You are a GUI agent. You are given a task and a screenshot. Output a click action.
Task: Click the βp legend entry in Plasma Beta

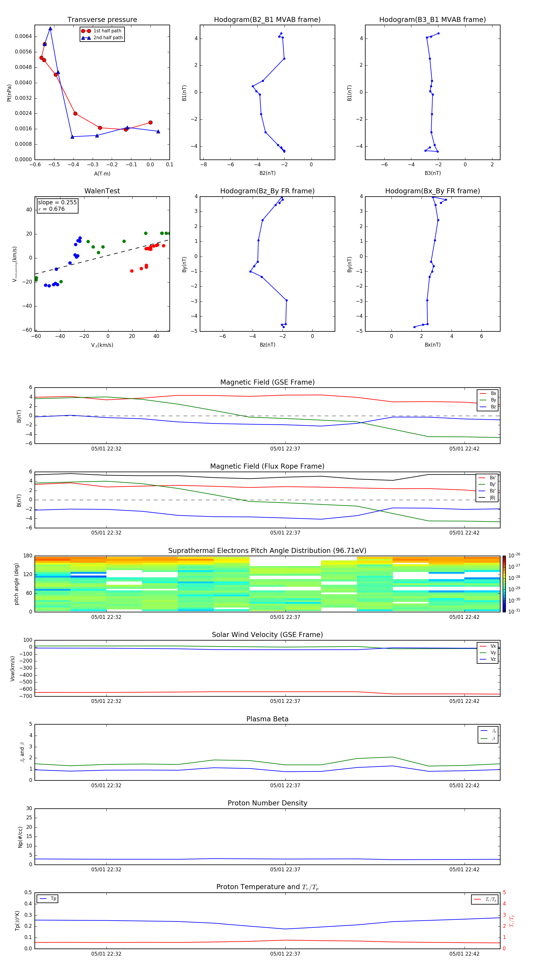coord(488,731)
